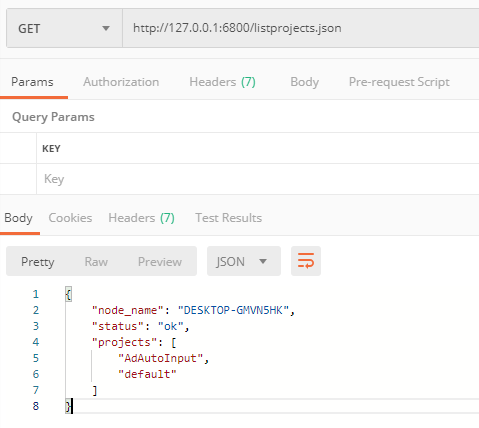This screenshot has width=479, height=428.
Task: Expand the JSON format dropdown
Action: click(x=244, y=261)
